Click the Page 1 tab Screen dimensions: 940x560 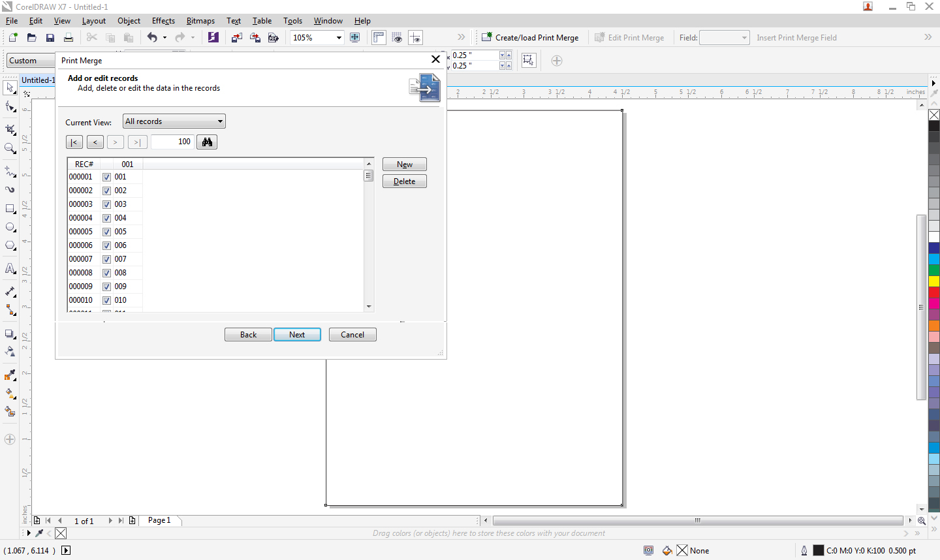click(x=159, y=520)
